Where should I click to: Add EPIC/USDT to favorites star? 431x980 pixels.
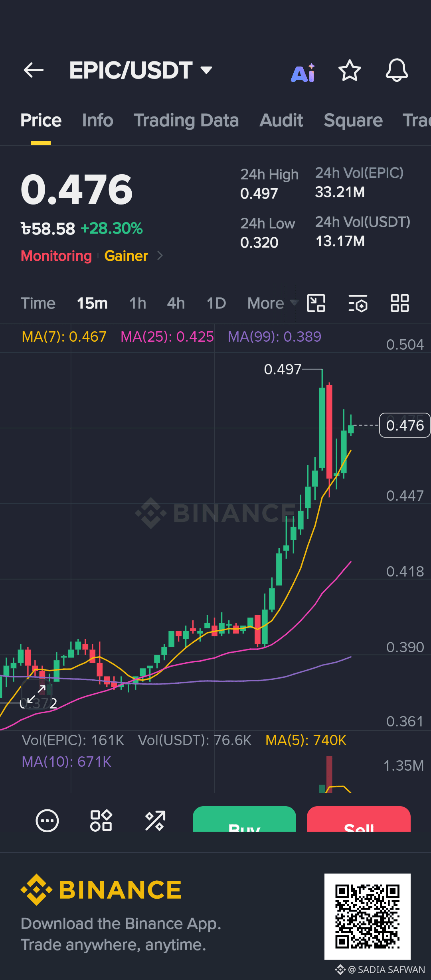(350, 71)
